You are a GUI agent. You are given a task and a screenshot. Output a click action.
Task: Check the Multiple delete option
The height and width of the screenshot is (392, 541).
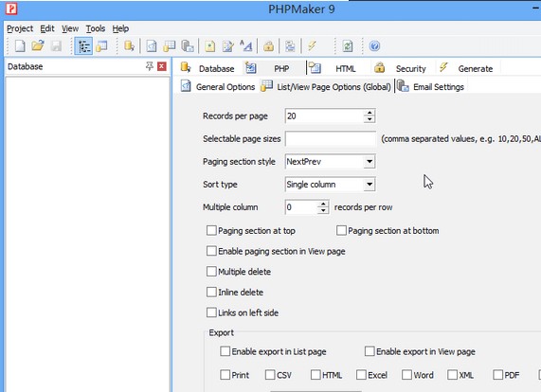211,272
